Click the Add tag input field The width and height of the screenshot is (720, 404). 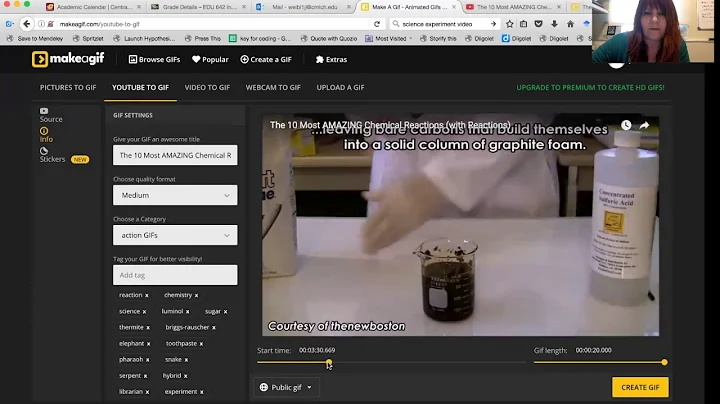tap(175, 275)
